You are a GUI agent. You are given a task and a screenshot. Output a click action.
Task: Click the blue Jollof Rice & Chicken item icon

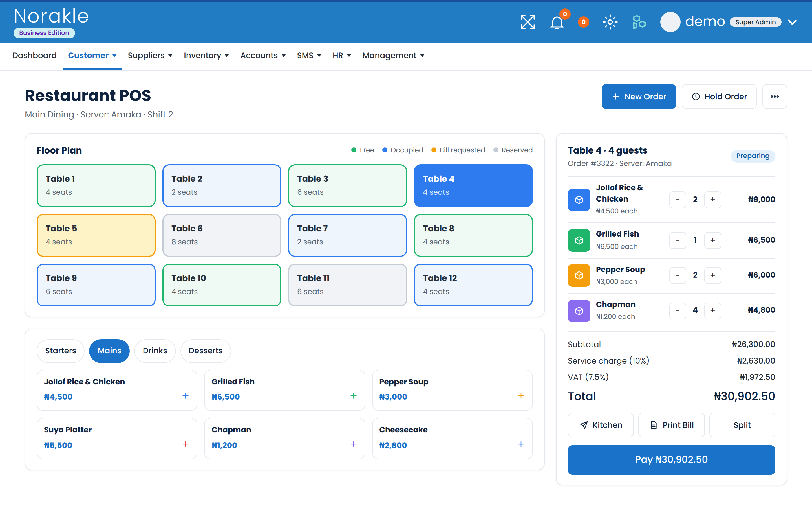click(x=579, y=200)
